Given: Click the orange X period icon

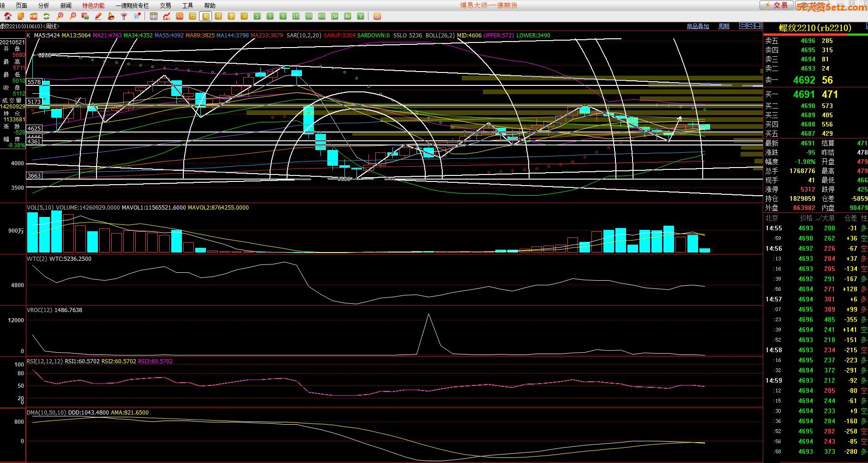Looking at the screenshot, I should pos(244,16).
